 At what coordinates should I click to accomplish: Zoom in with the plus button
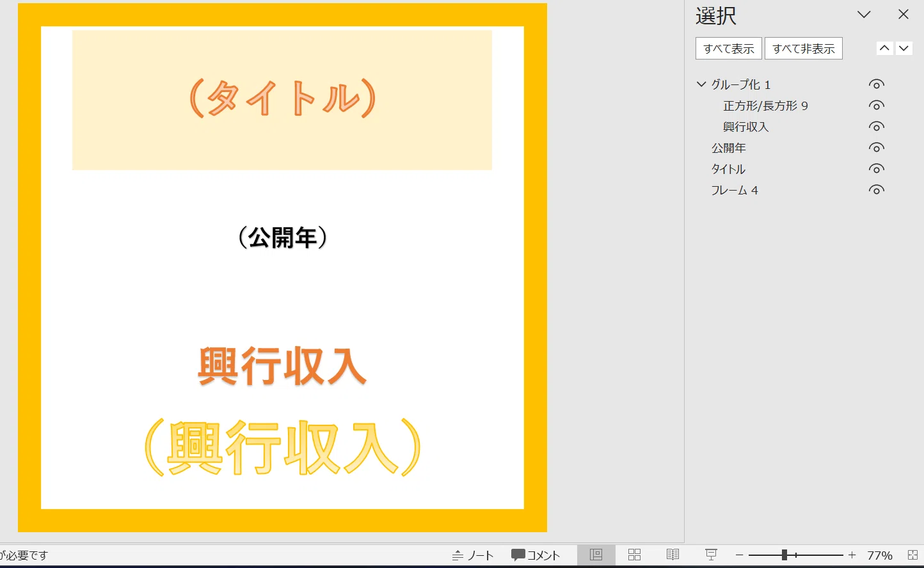click(852, 555)
